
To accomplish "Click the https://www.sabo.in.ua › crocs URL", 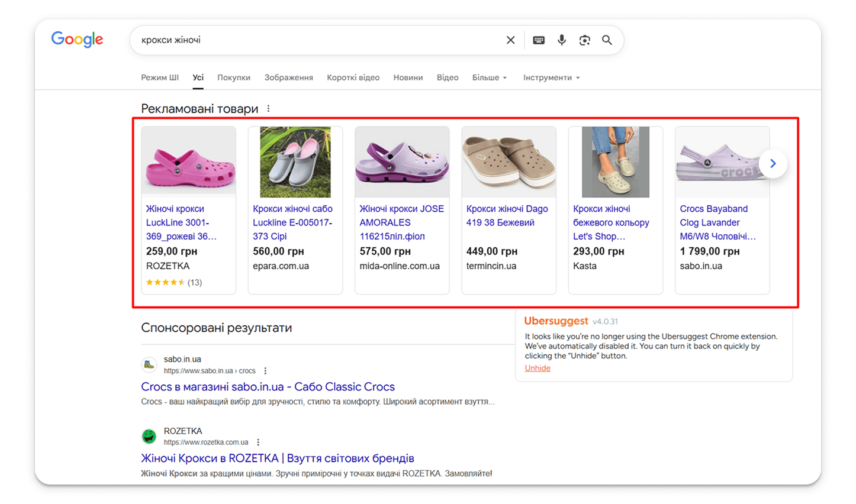I will [x=210, y=371].
